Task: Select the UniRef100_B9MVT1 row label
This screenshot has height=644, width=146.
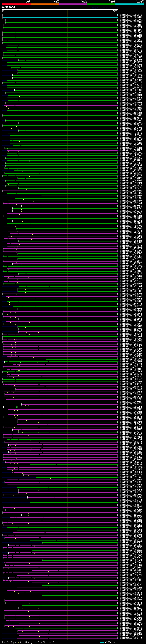Action: point(131,85)
